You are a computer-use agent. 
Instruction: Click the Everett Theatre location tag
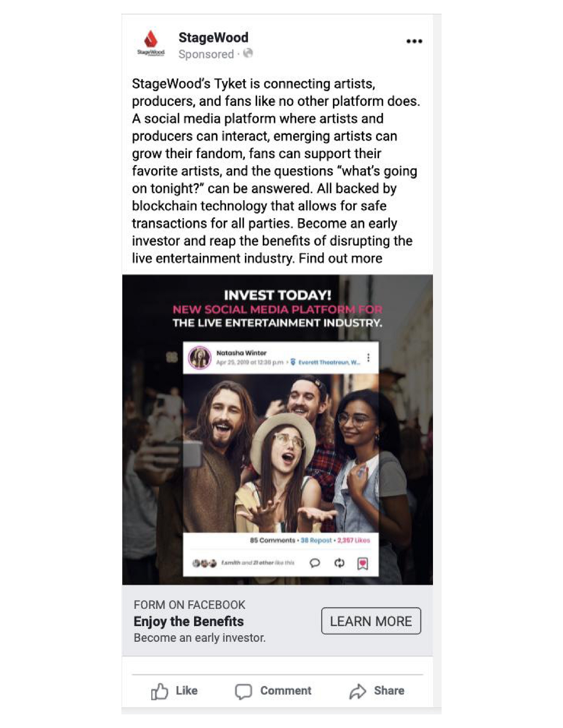[x=325, y=362]
